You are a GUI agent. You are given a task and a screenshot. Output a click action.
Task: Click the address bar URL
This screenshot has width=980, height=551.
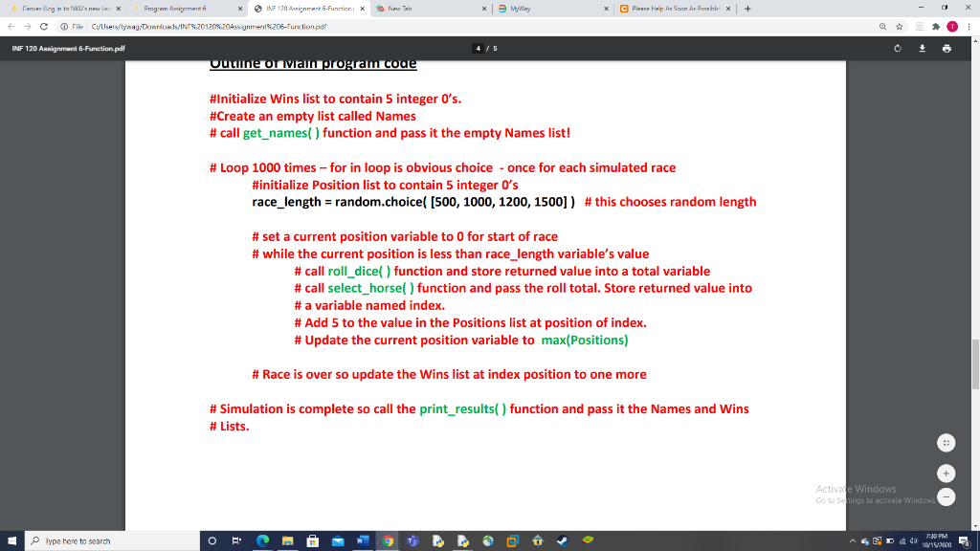pyautogui.click(x=209, y=26)
